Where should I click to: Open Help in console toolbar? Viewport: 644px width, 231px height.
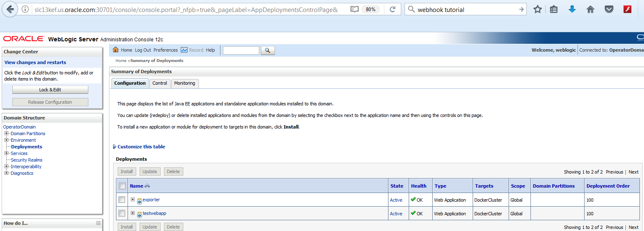[x=211, y=50]
